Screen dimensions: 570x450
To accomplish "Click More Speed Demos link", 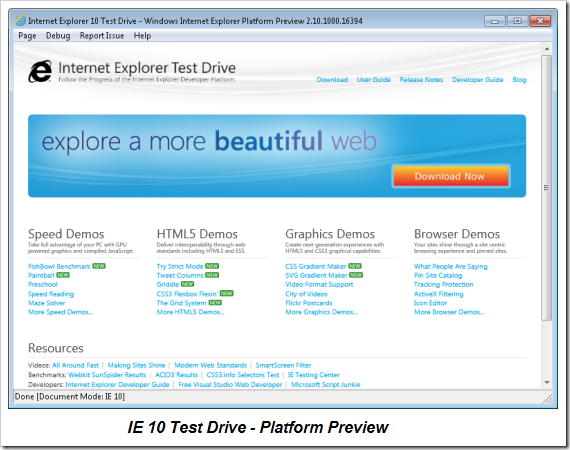I will coord(61,312).
